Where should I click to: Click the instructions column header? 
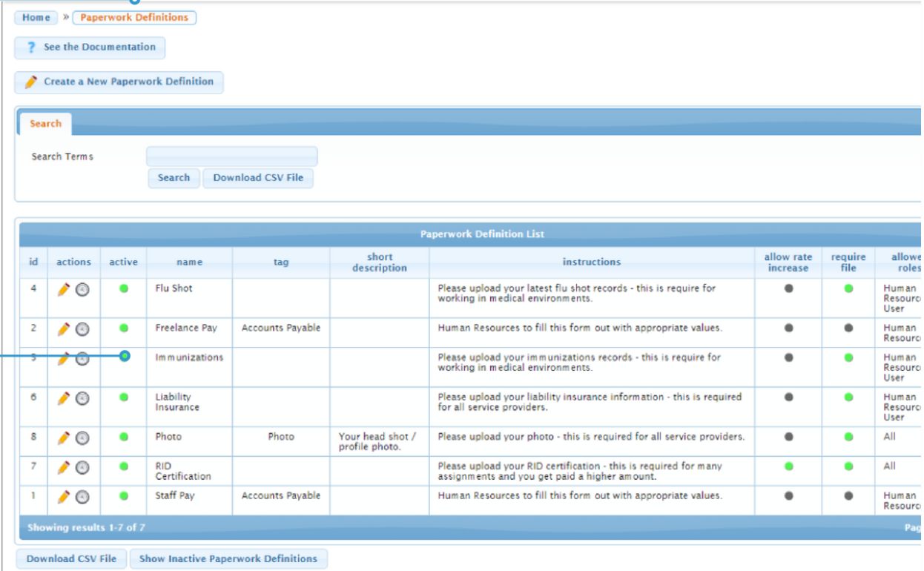coord(592,263)
